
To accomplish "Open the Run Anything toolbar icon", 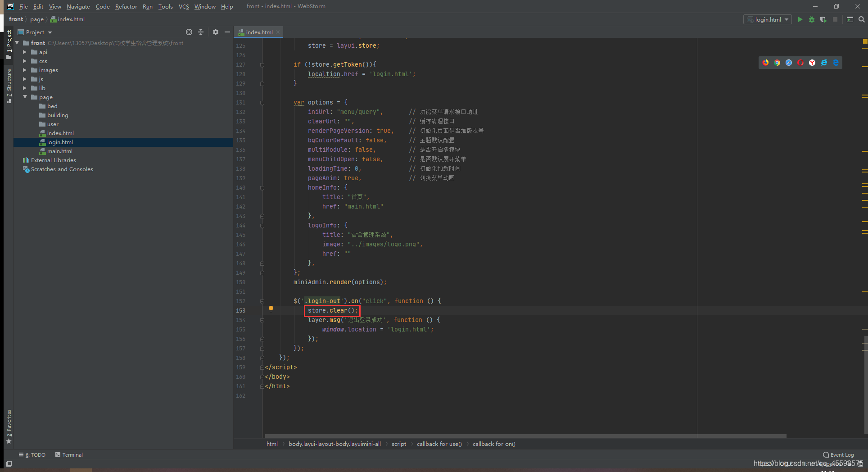I will coord(850,19).
